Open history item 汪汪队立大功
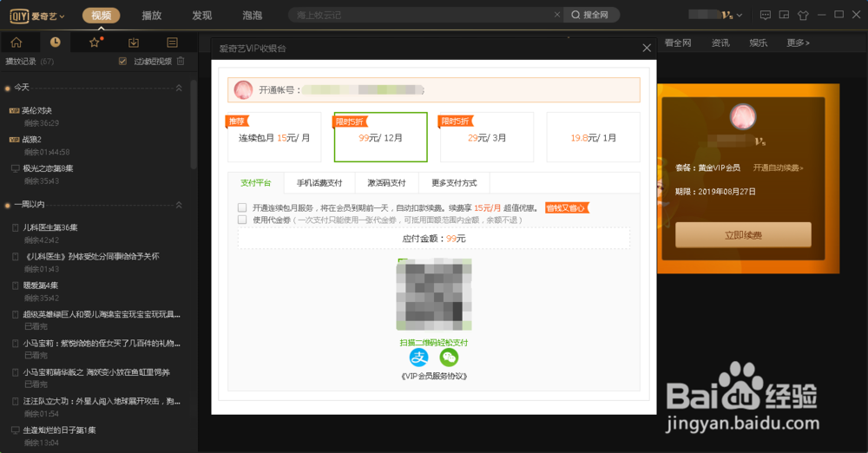This screenshot has width=868, height=453. point(102,401)
